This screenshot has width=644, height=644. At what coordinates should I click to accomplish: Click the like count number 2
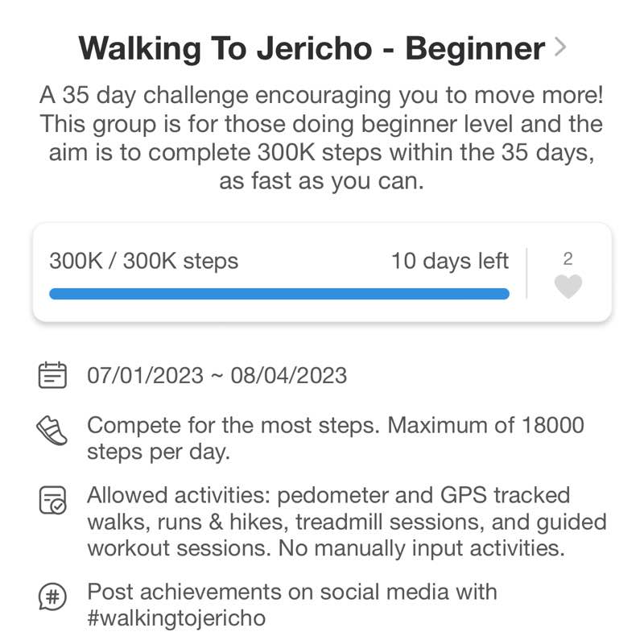click(x=568, y=259)
